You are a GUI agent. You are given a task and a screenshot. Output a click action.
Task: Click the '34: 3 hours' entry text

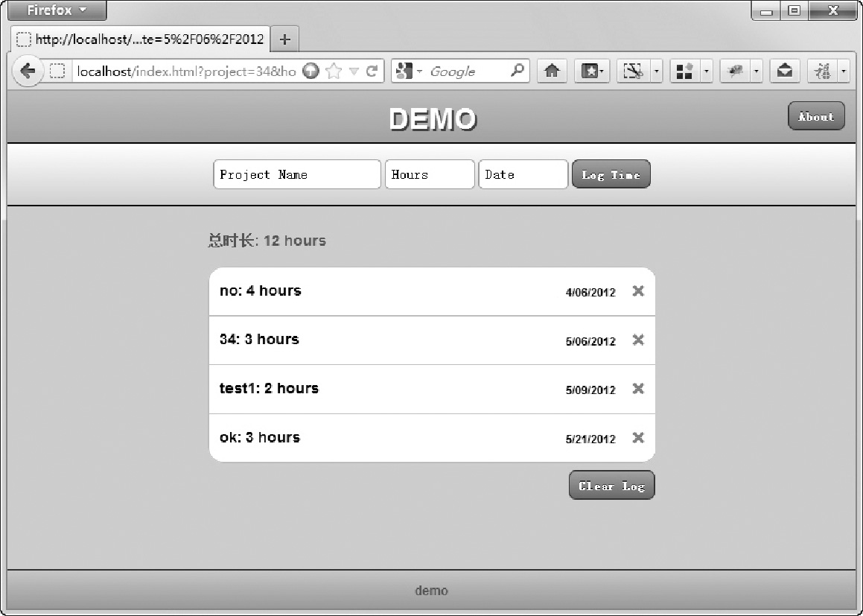click(259, 339)
